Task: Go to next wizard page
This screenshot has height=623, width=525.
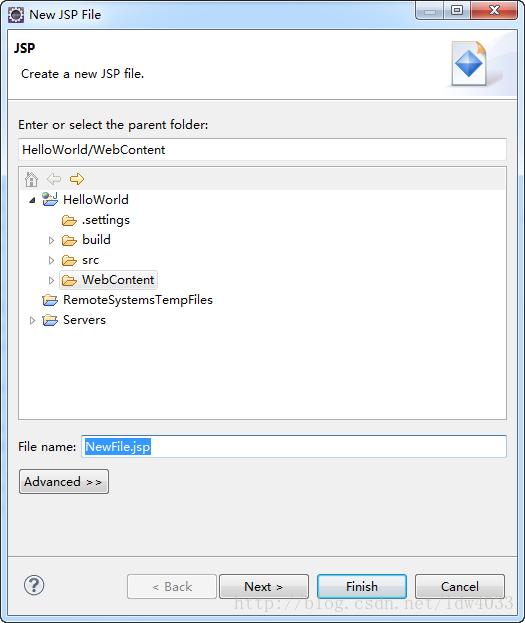Action: point(264,586)
